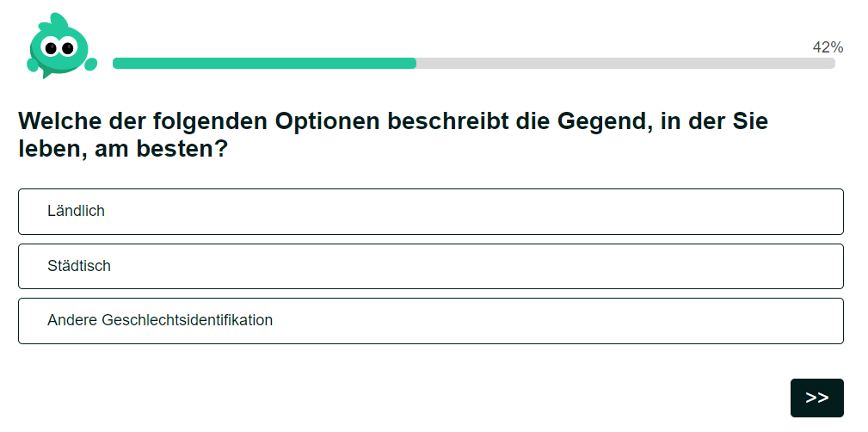Click the green mascot logo
The height and width of the screenshot is (432, 868).
pyautogui.click(x=61, y=46)
